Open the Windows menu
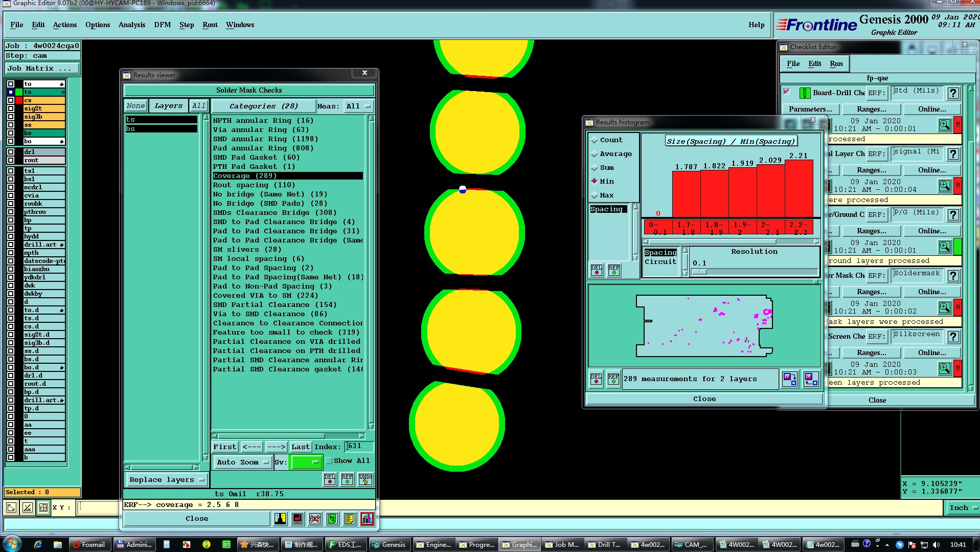This screenshot has height=552, width=980. (240, 25)
